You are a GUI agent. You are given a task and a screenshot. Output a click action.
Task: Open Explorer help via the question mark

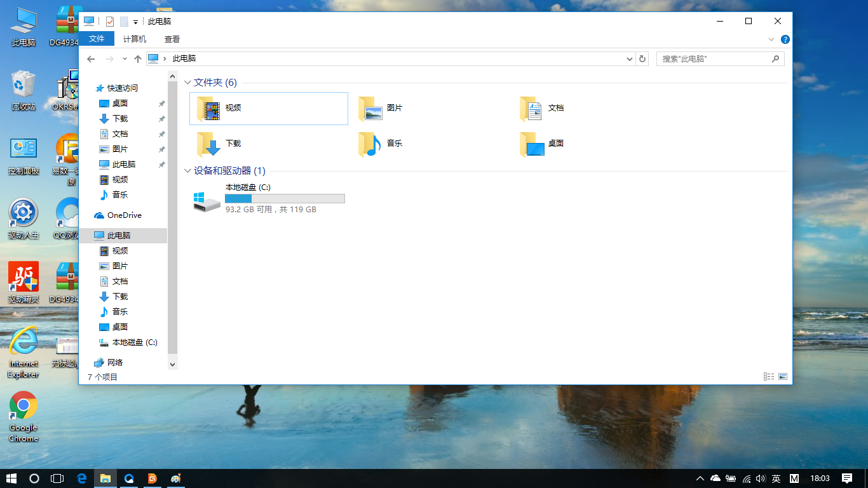(x=785, y=39)
